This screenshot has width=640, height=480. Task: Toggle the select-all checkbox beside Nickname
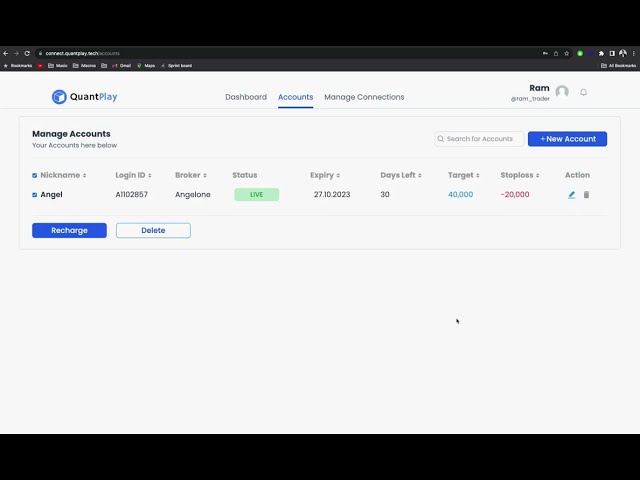point(35,176)
